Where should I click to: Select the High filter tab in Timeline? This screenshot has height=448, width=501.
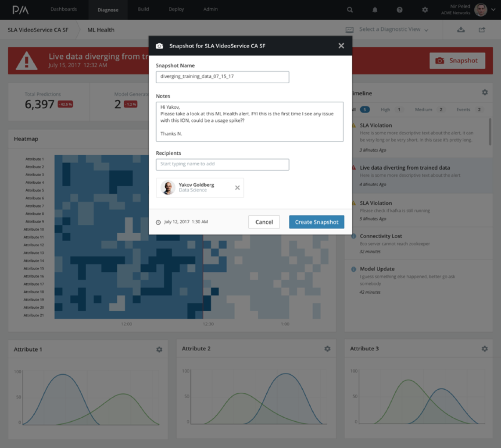[391, 110]
